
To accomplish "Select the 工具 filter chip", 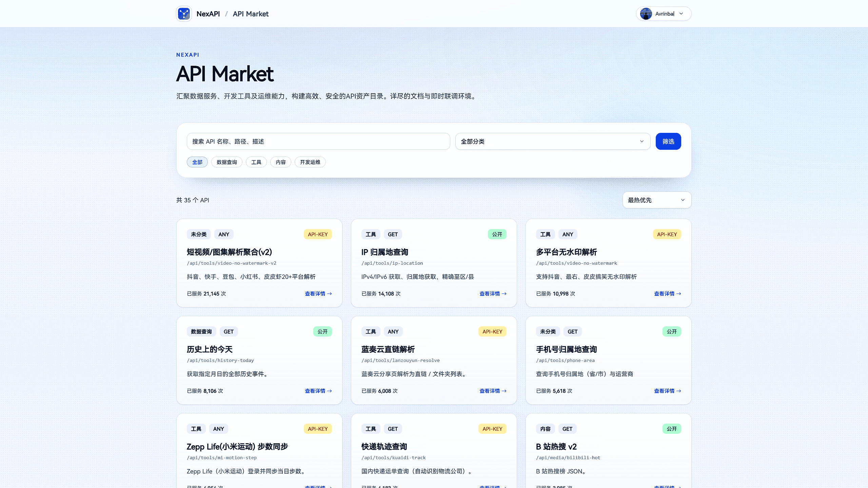I will (x=256, y=162).
